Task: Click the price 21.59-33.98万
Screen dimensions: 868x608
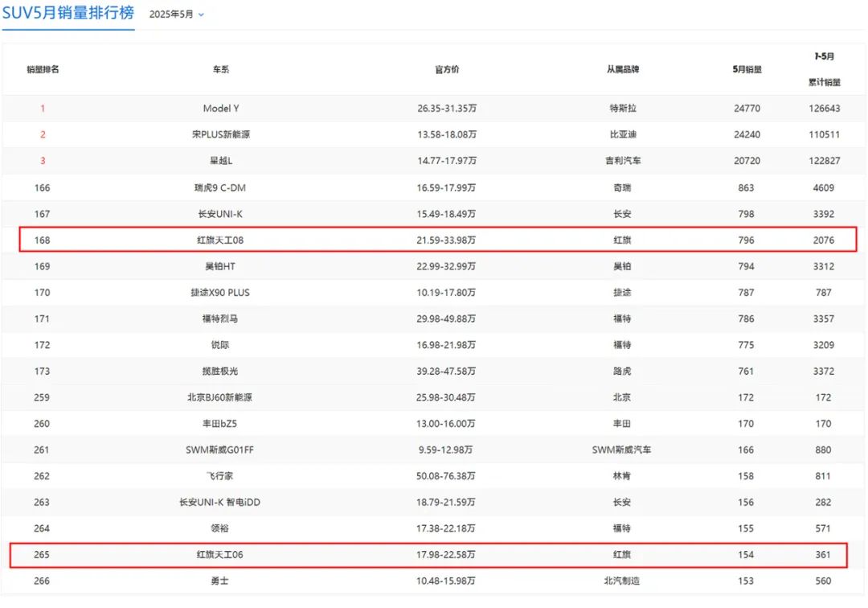Action: point(446,240)
